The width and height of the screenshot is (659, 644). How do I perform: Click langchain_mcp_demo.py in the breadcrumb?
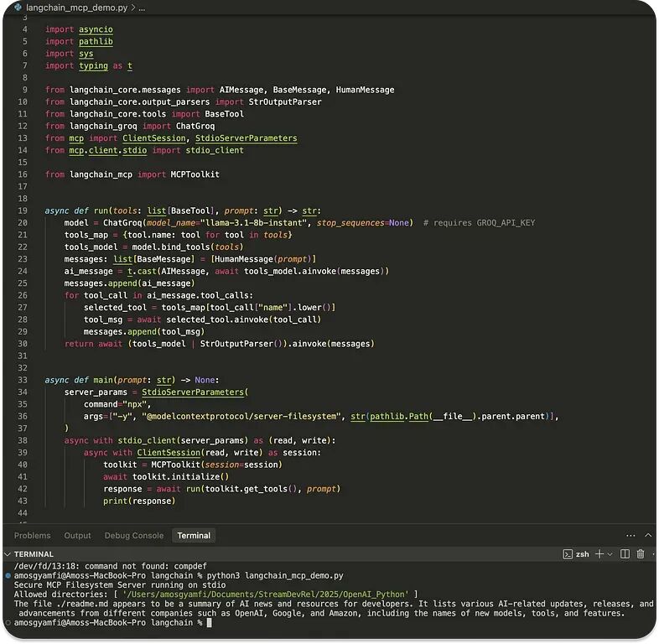(76, 8)
